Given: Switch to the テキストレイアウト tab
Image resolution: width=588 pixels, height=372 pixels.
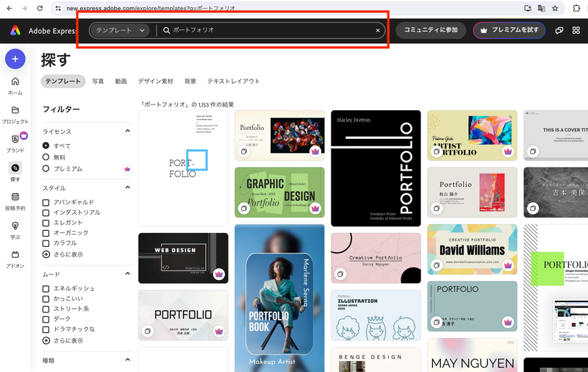Looking at the screenshot, I should click(233, 82).
